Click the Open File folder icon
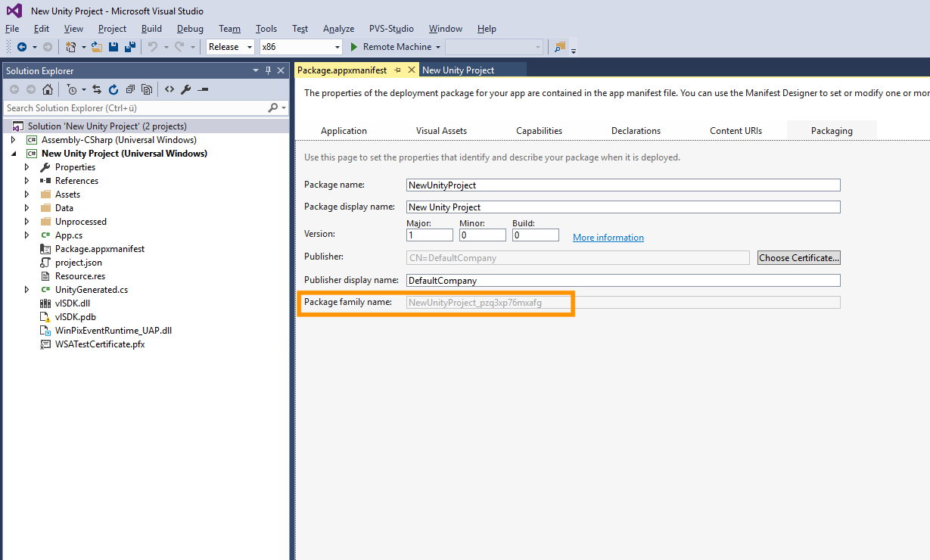This screenshot has width=930, height=560. click(x=97, y=47)
